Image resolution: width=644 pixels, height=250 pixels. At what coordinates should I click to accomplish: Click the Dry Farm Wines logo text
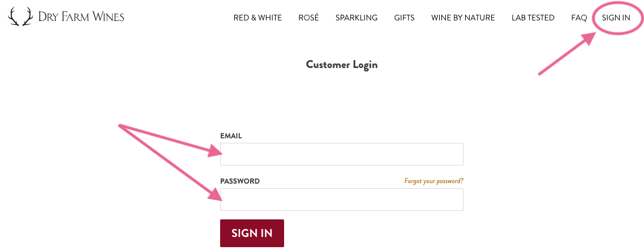[81, 17]
